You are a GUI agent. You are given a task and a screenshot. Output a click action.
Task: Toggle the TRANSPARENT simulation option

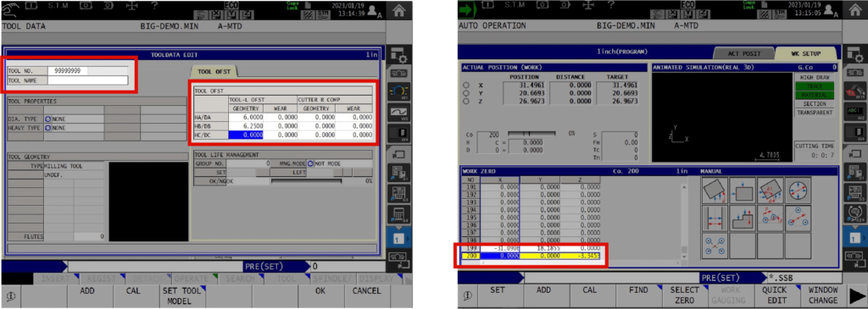pos(814,113)
